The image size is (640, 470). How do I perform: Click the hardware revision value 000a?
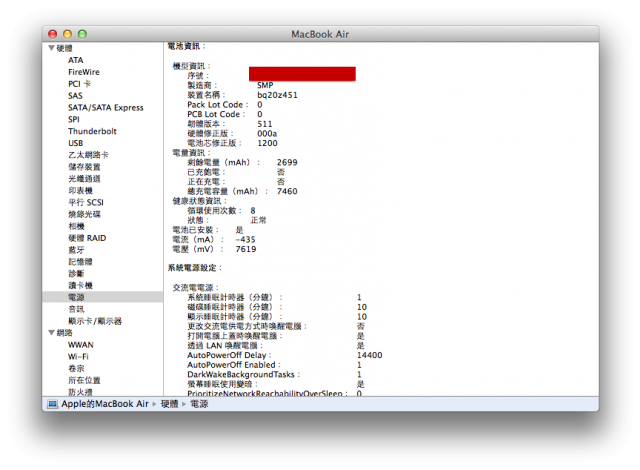(267, 134)
